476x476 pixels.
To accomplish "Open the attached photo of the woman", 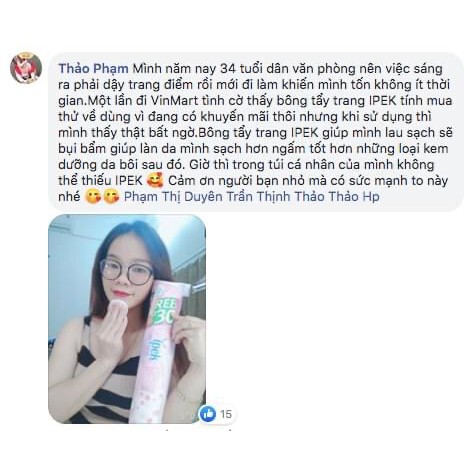I will tap(127, 319).
